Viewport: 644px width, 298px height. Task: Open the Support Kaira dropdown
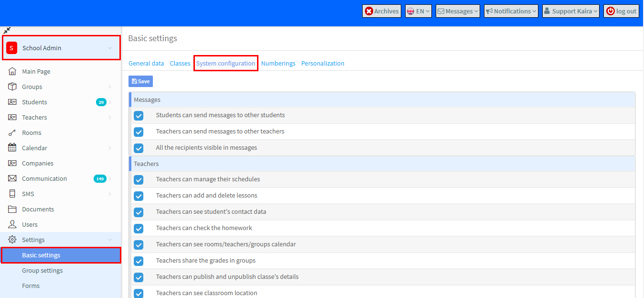coord(570,11)
